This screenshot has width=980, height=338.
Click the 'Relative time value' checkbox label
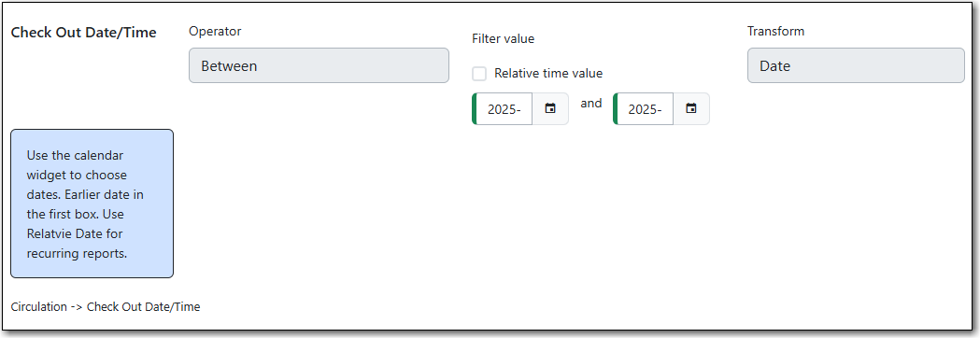[x=548, y=73]
